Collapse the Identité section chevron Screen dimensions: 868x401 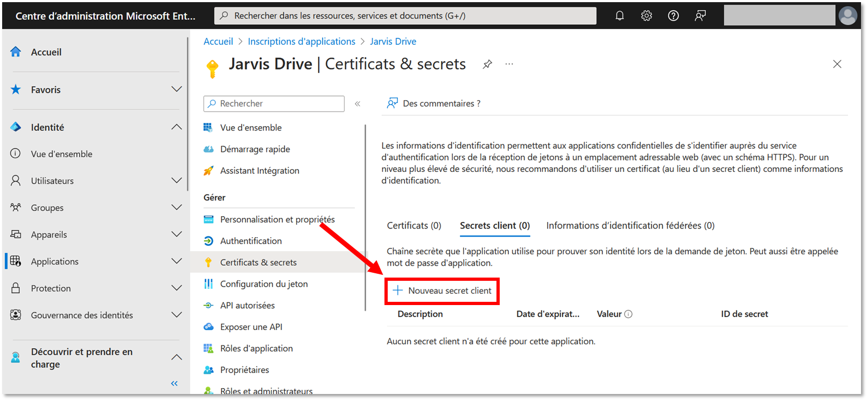pos(177,127)
